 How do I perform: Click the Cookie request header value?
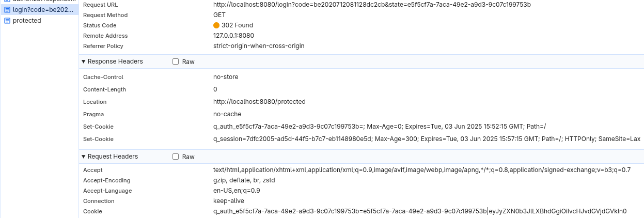[x=420, y=211]
